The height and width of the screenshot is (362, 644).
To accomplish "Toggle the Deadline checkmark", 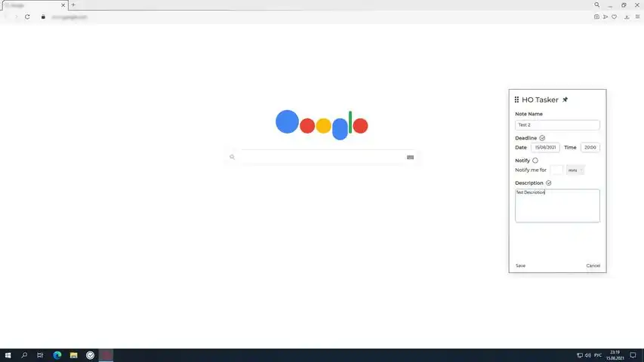I will tap(542, 138).
